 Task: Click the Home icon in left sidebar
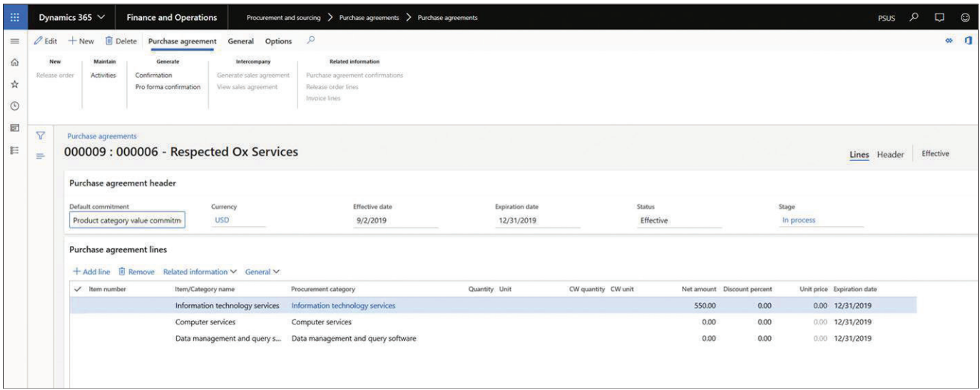(x=14, y=63)
